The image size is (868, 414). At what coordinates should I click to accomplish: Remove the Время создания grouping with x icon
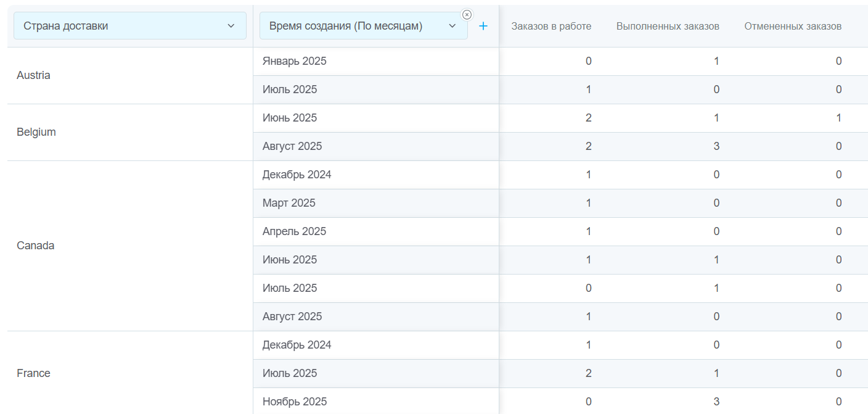tap(467, 15)
